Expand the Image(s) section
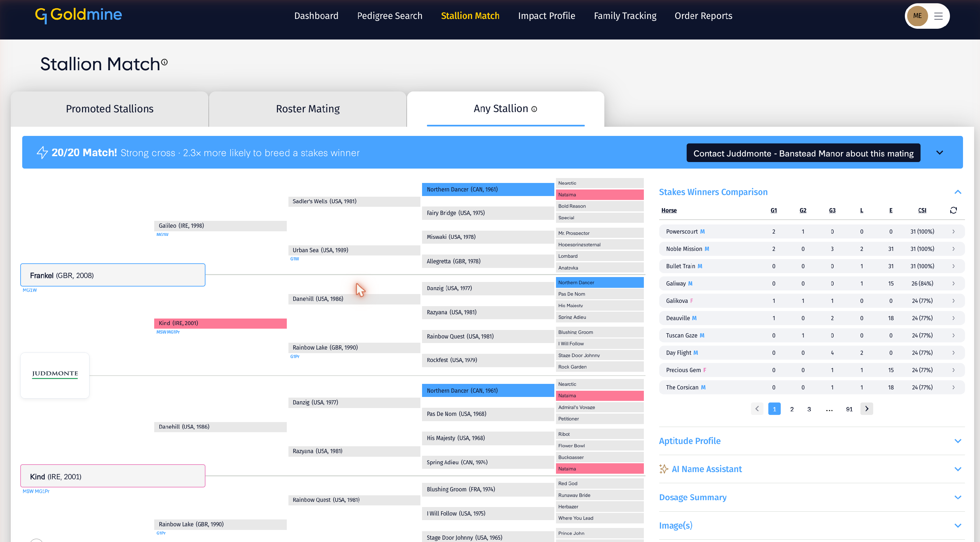980x542 pixels. [958, 526]
